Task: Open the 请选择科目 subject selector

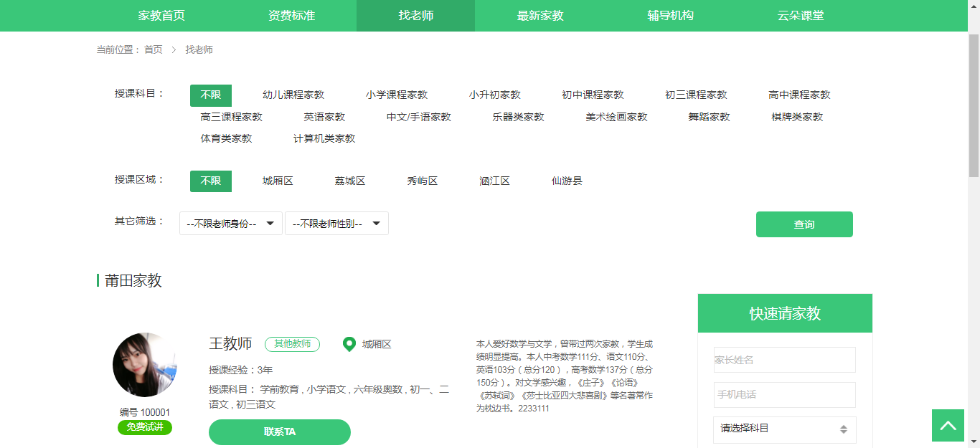Action: 784,429
